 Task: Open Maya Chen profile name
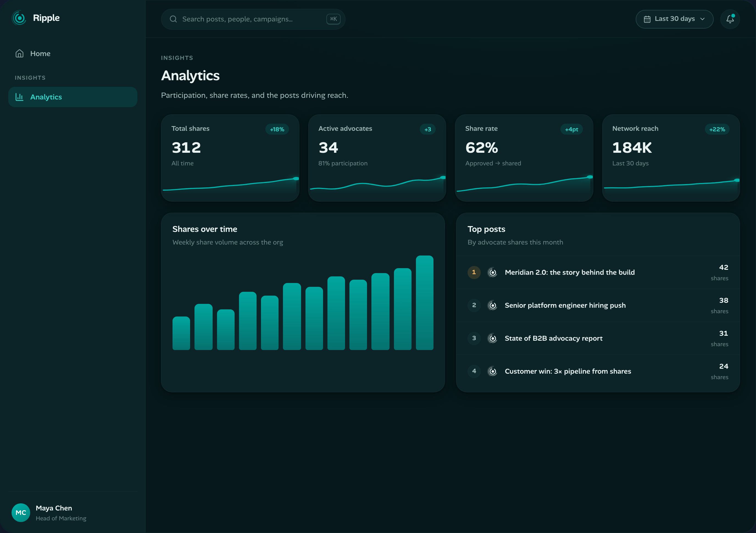(x=54, y=508)
